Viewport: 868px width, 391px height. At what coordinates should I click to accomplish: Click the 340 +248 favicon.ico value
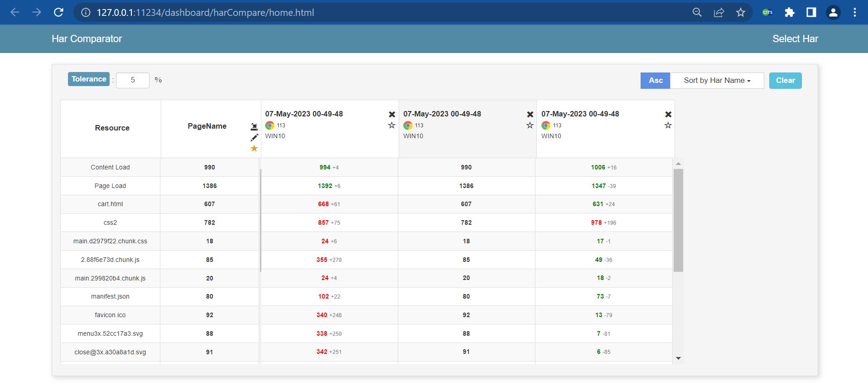[329, 315]
